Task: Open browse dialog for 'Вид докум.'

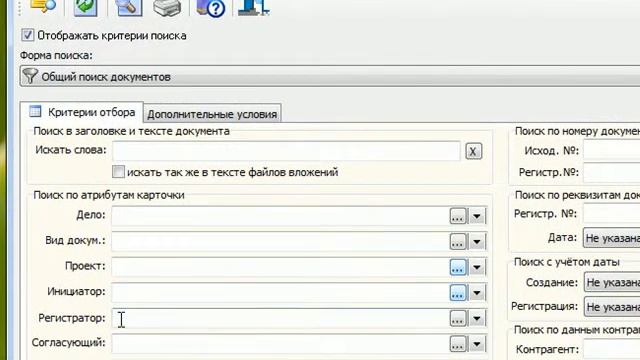Action: pos(458,242)
